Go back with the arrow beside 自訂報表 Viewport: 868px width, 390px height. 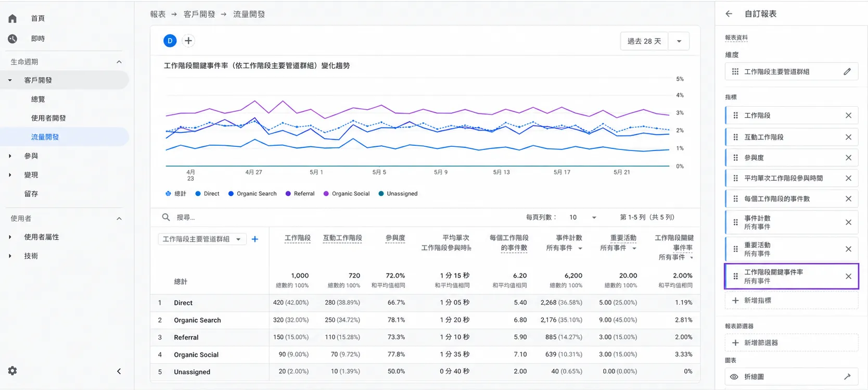tap(729, 14)
